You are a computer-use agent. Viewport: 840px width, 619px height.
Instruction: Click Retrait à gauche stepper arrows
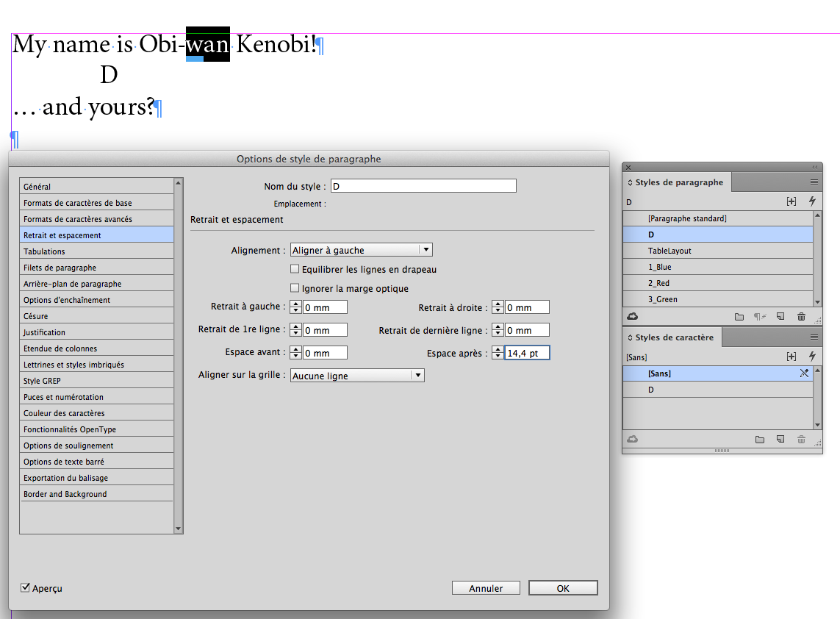click(295, 307)
